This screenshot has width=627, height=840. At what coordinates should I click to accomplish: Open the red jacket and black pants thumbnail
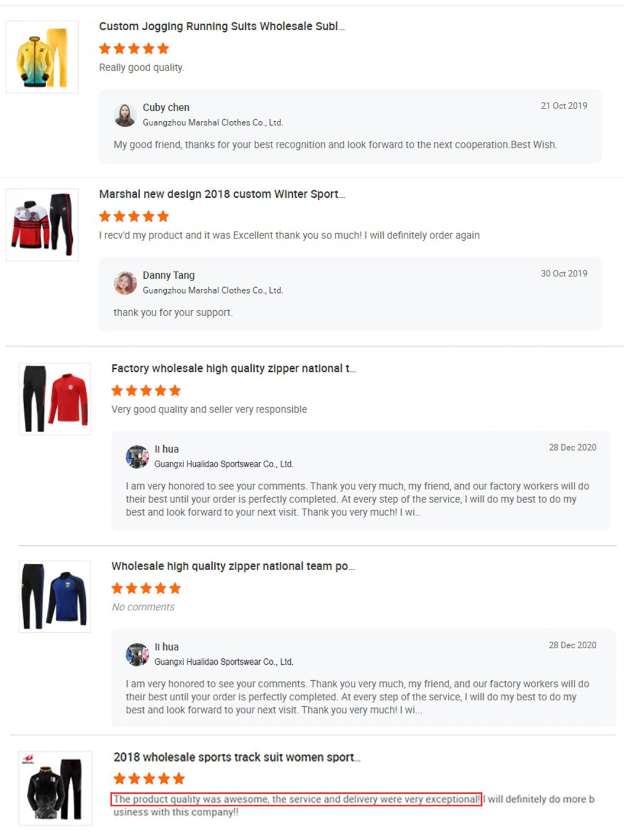point(55,399)
